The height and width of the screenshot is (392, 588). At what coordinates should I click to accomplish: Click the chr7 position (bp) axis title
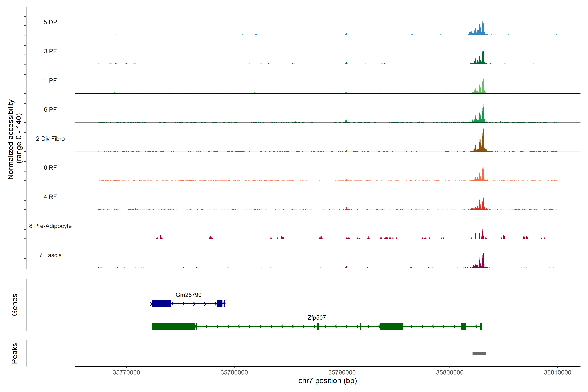click(327, 381)
